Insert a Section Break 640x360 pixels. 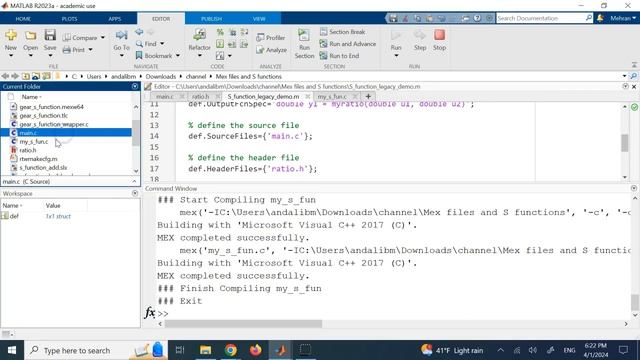(342, 31)
